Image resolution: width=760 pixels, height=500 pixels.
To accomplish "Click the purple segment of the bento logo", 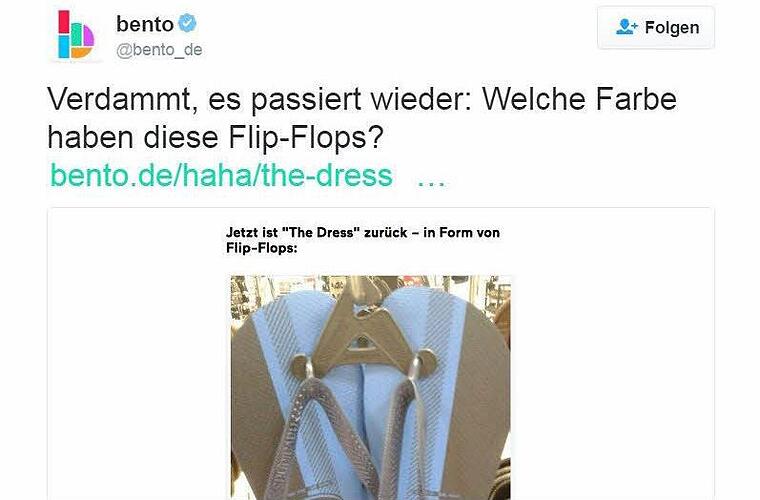I will pyautogui.click(x=88, y=35).
